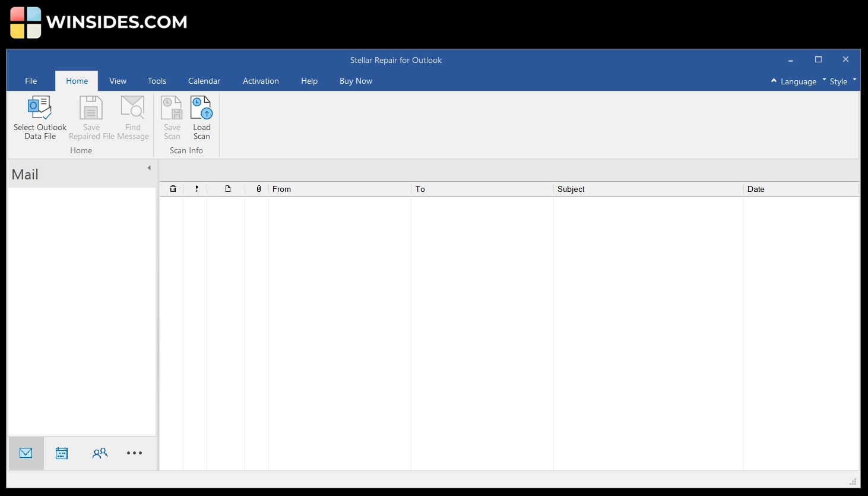Sort by From column header
This screenshot has height=496, width=868.
340,189
